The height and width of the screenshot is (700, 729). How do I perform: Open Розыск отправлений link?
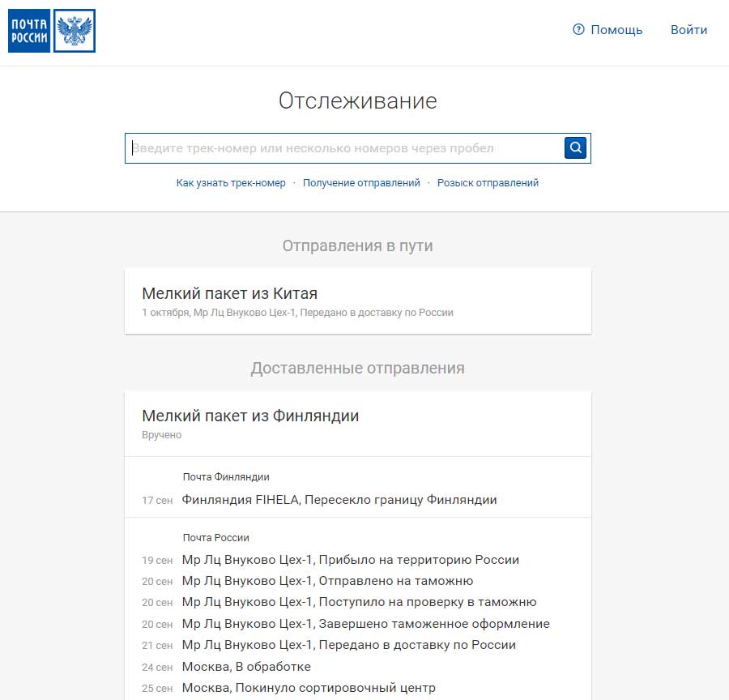pos(488,183)
